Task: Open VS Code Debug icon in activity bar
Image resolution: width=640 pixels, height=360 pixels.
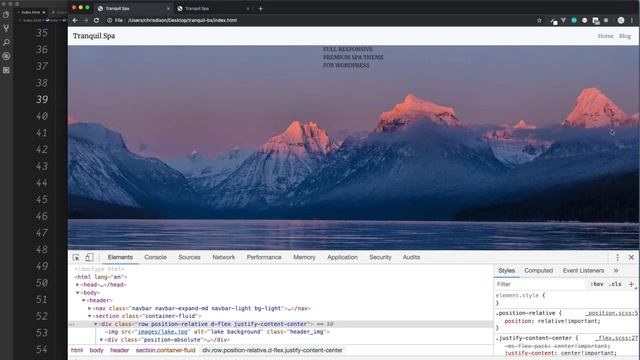Action: click(6, 56)
